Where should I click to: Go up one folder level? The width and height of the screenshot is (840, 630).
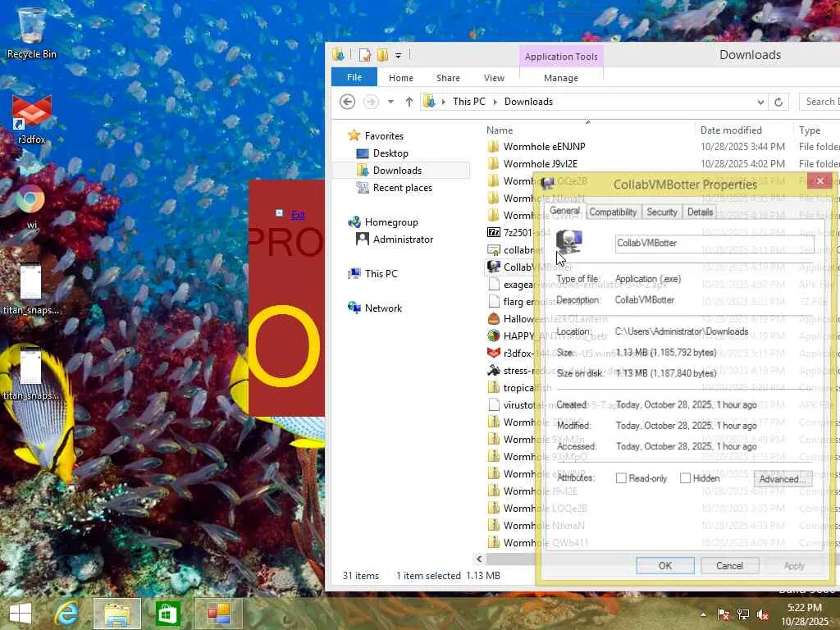(409, 101)
